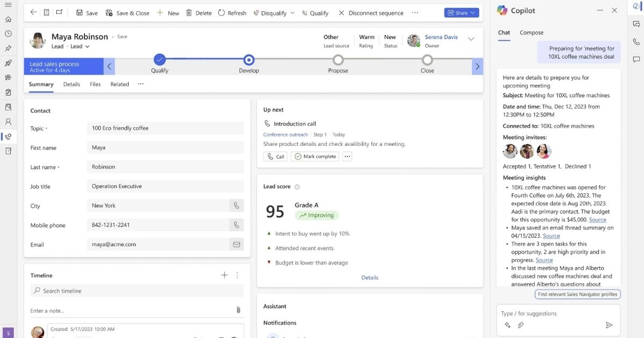The image size is (644, 338).
Task: Delete this lead
Action: tap(199, 13)
